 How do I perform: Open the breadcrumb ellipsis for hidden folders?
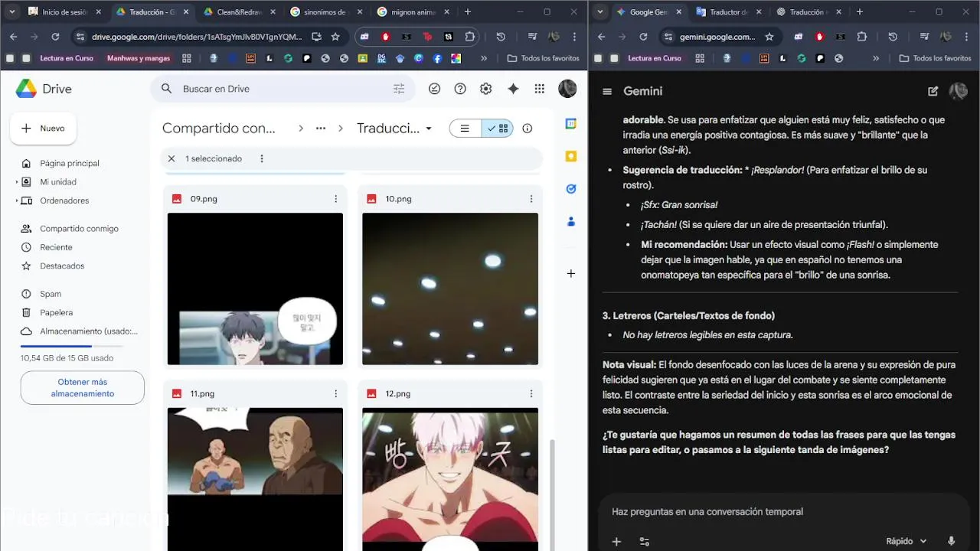pyautogui.click(x=321, y=129)
